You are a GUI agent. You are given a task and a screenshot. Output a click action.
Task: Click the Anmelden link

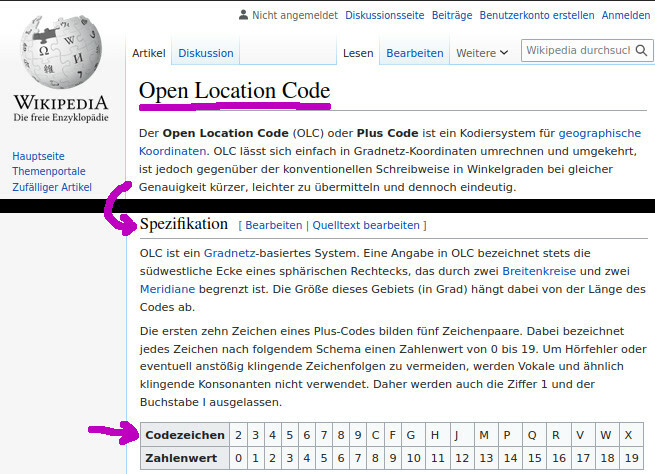(626, 15)
